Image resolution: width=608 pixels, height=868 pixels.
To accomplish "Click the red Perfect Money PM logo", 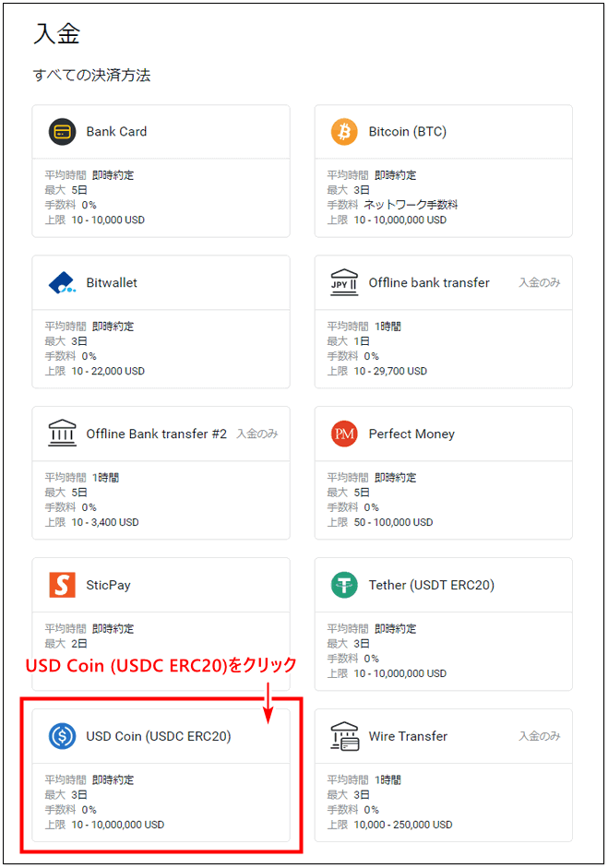I will 344,434.
